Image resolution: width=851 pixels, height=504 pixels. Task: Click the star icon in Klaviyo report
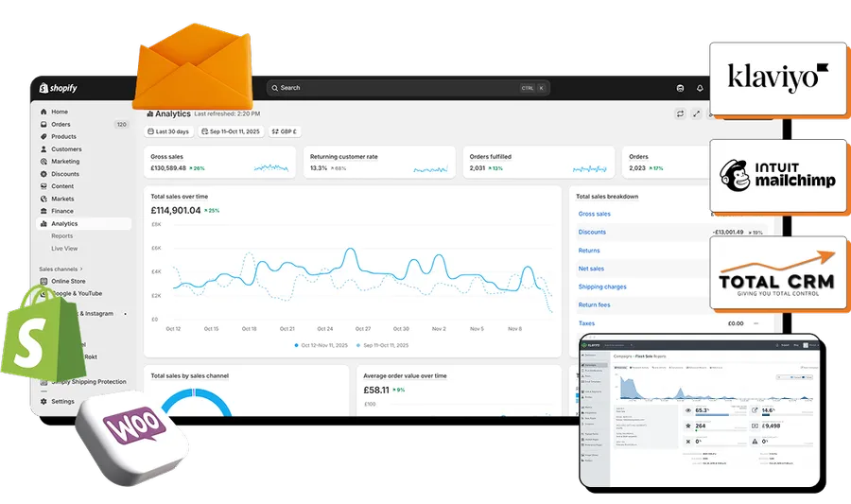tap(688, 426)
